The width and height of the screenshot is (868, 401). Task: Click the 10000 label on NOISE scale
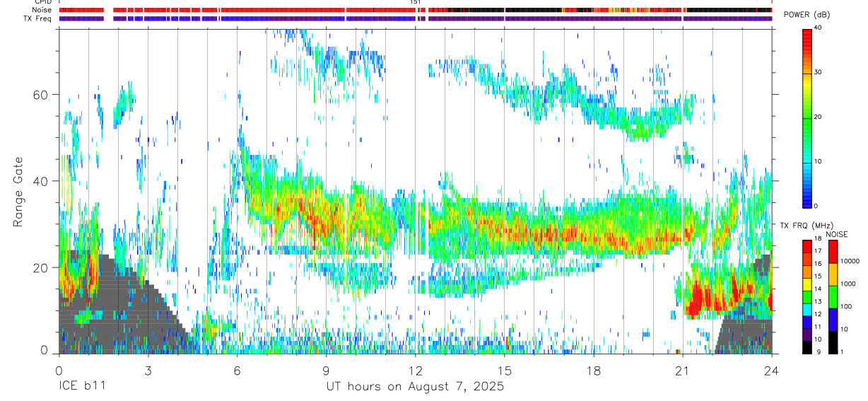pyautogui.click(x=850, y=261)
